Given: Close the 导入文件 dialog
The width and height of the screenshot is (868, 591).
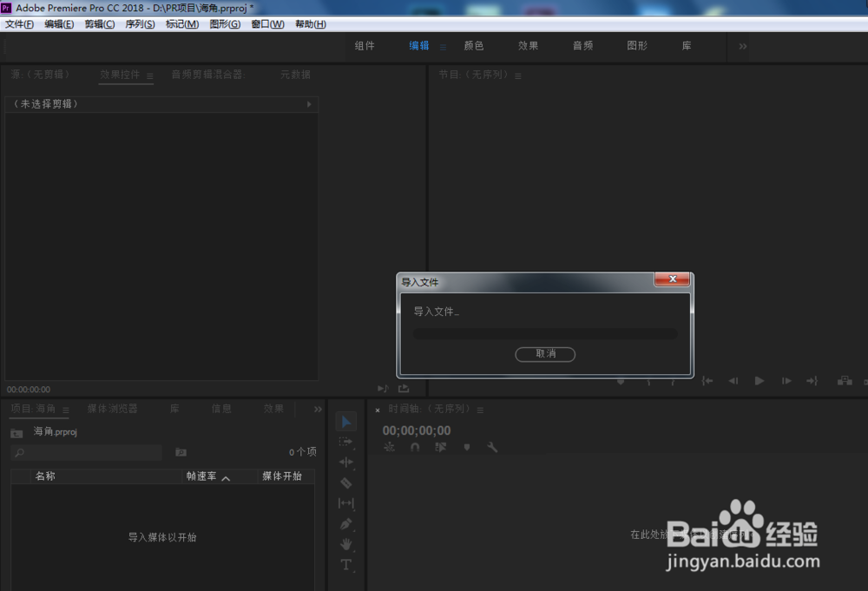Looking at the screenshot, I should [x=672, y=279].
